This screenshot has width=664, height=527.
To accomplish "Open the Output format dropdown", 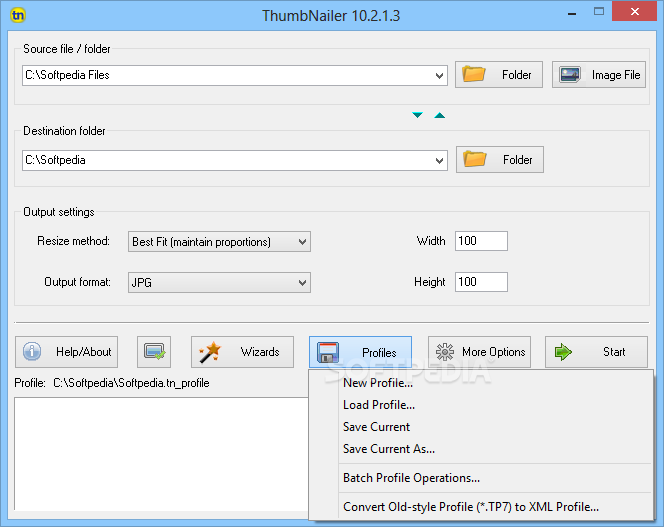I will (219, 282).
